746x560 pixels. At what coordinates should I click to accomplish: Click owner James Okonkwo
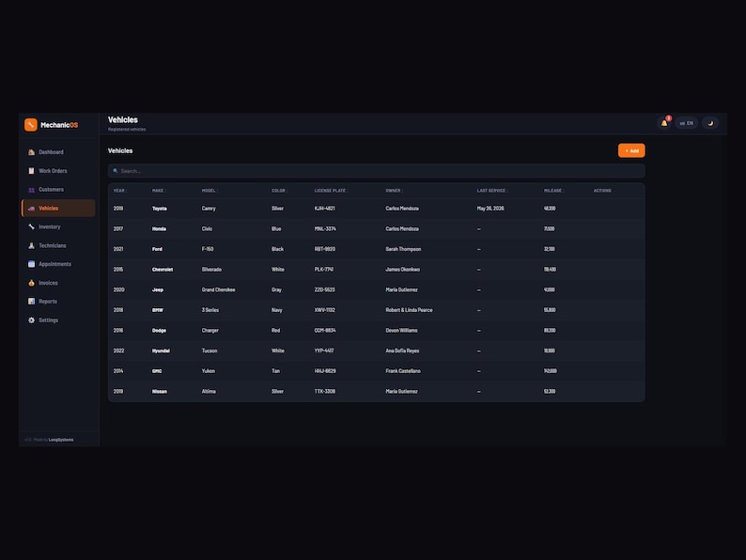pos(402,270)
